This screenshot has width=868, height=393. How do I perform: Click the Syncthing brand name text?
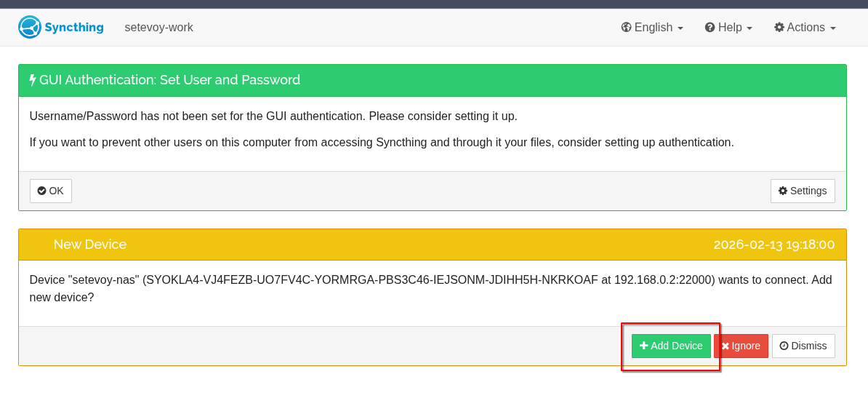pyautogui.click(x=74, y=28)
